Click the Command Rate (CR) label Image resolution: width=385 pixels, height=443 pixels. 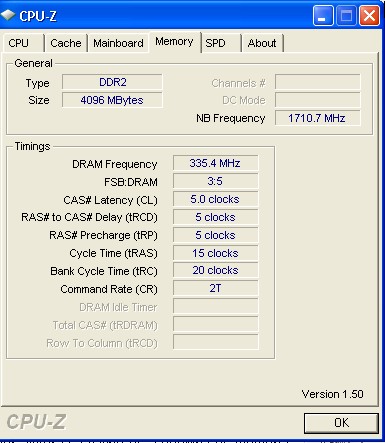(x=109, y=289)
